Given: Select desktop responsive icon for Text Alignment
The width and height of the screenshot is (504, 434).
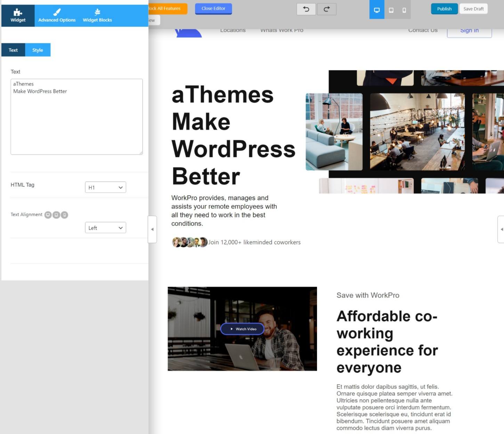Looking at the screenshot, I should (x=48, y=215).
